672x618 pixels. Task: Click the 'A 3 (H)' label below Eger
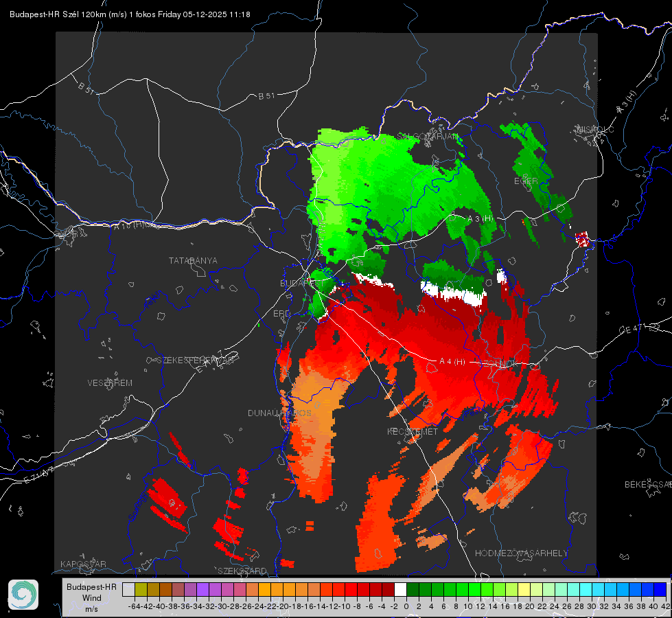pyautogui.click(x=480, y=219)
